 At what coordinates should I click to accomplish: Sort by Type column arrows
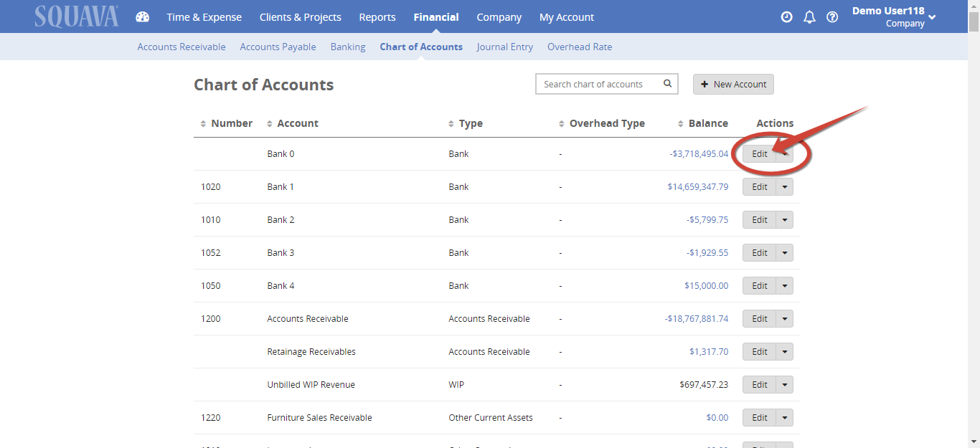tap(451, 124)
